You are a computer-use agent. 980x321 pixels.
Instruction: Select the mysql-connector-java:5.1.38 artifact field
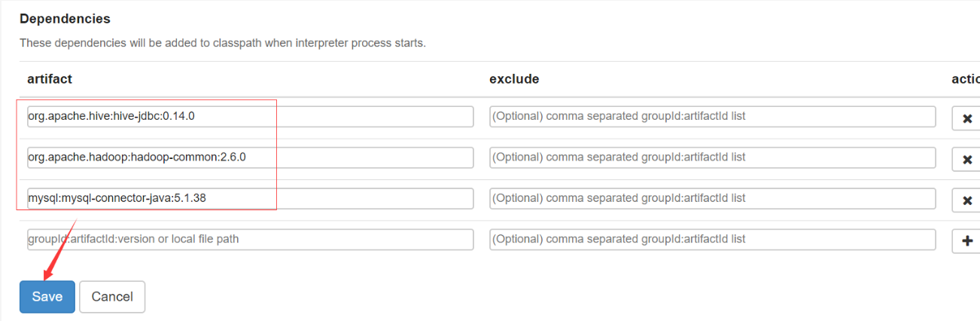[251, 198]
